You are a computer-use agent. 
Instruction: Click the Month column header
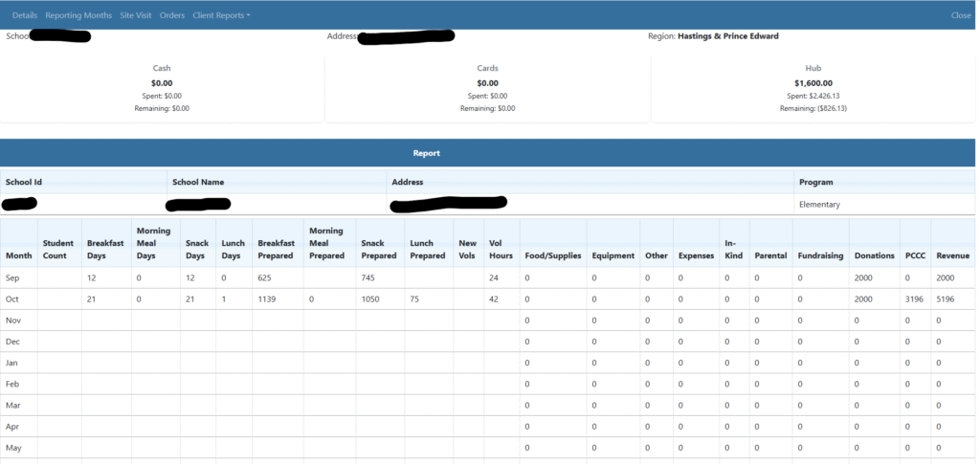[x=18, y=255]
